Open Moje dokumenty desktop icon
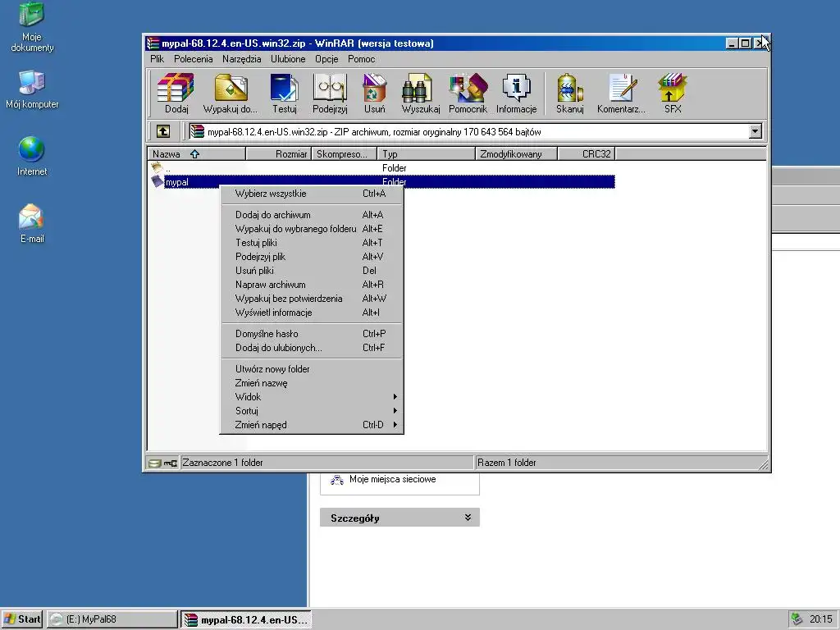Viewport: 840px width, 630px height. coord(32,27)
